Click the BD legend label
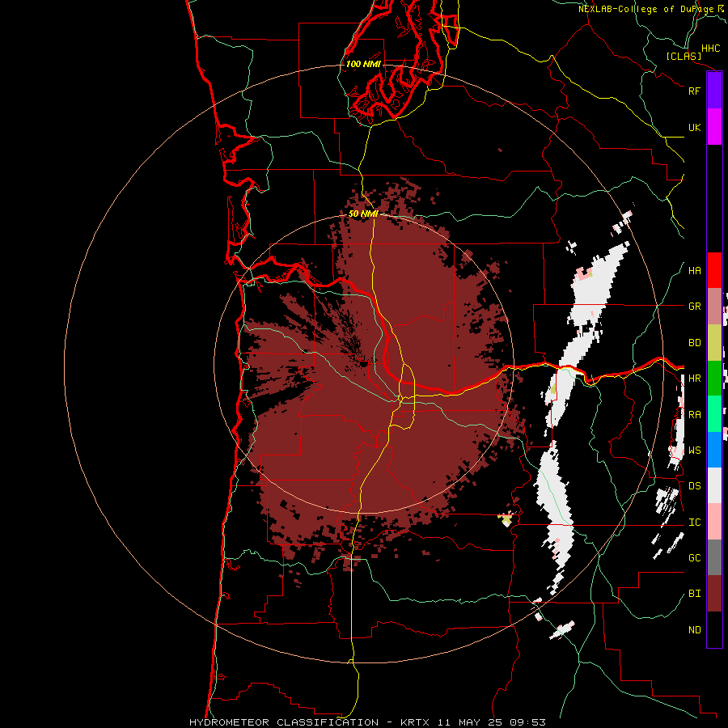The image size is (728, 728). pyautogui.click(x=694, y=343)
